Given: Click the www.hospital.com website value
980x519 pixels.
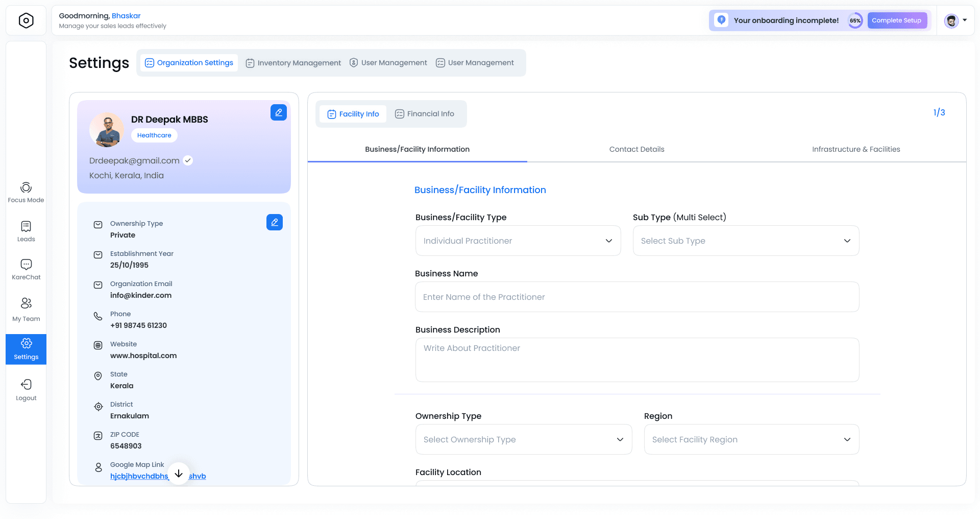Looking at the screenshot, I should 143,356.
